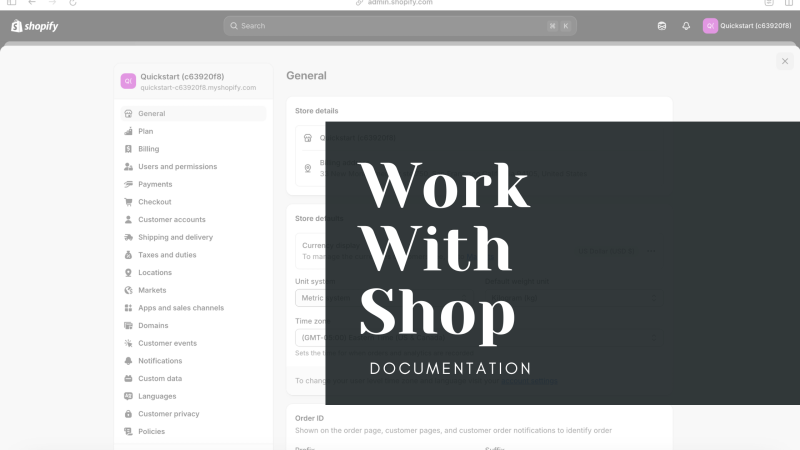Click the Domains browser icon

click(x=128, y=326)
